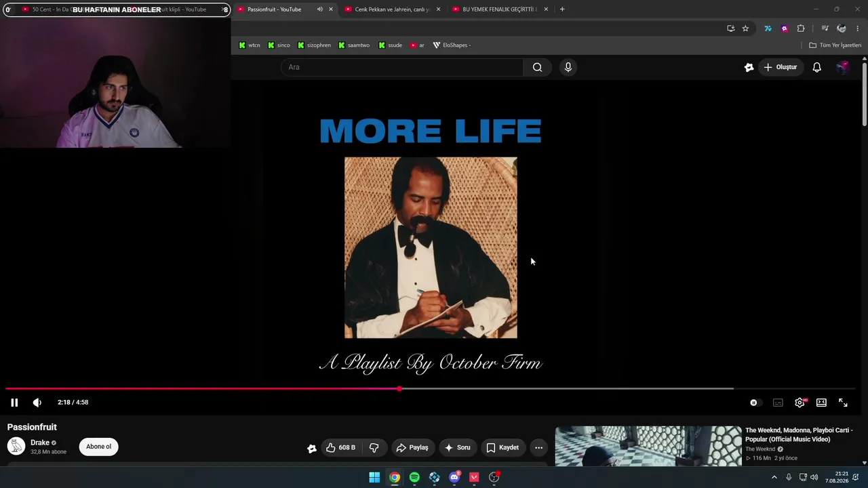This screenshot has height=488, width=868.
Task: Open Drake's channel avatar
Action: point(16,446)
